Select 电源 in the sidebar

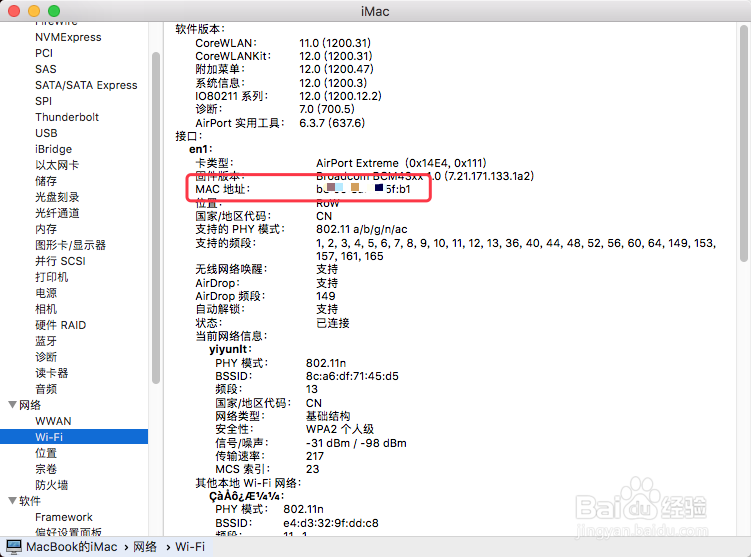point(46,293)
